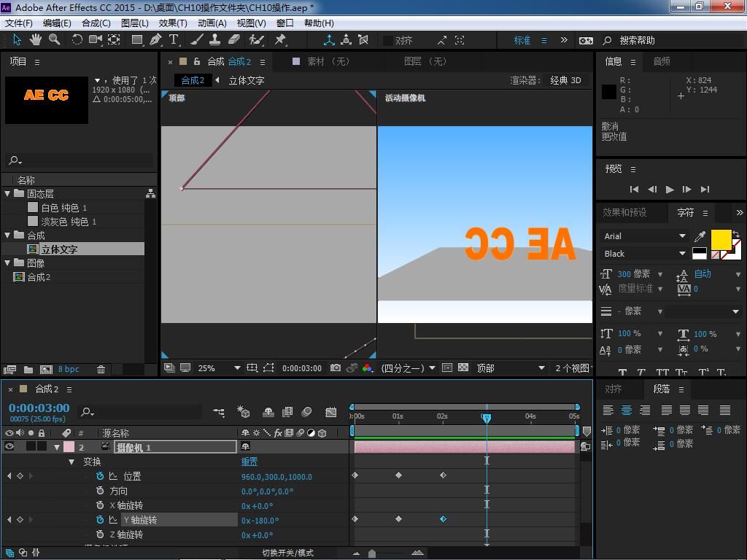
Task: Open the 文件(F) menu
Action: point(19,23)
